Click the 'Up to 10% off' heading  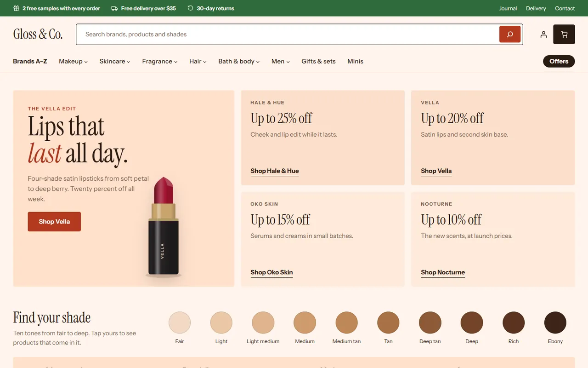point(451,219)
